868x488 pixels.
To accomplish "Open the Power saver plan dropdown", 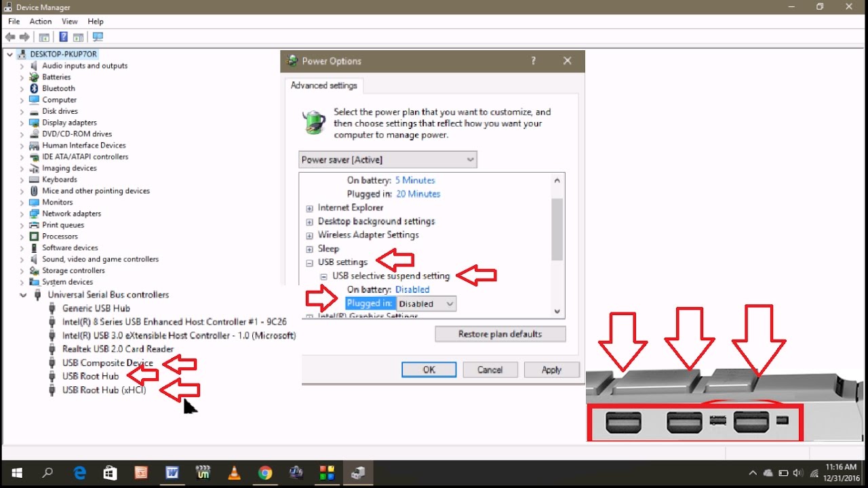I will pos(388,160).
